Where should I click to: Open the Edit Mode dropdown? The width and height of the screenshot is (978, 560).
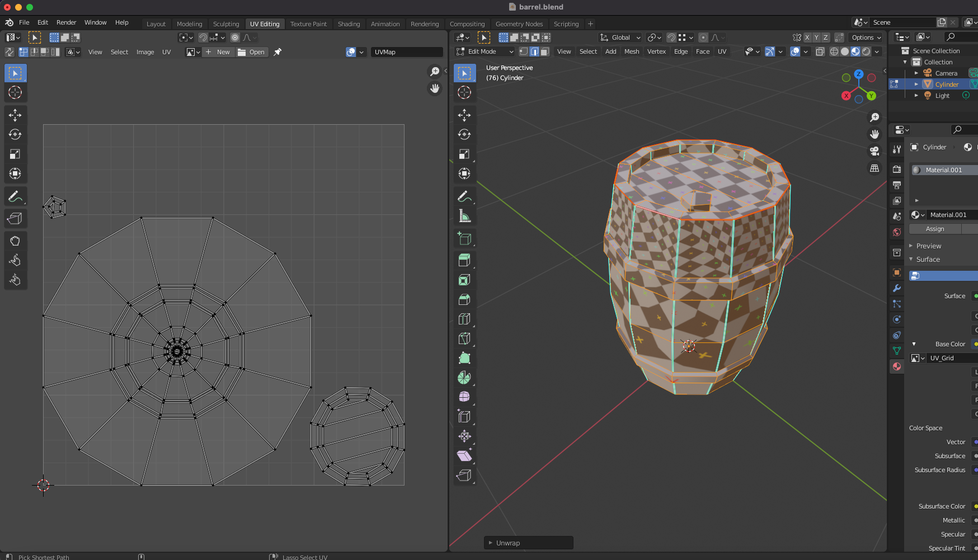click(485, 51)
